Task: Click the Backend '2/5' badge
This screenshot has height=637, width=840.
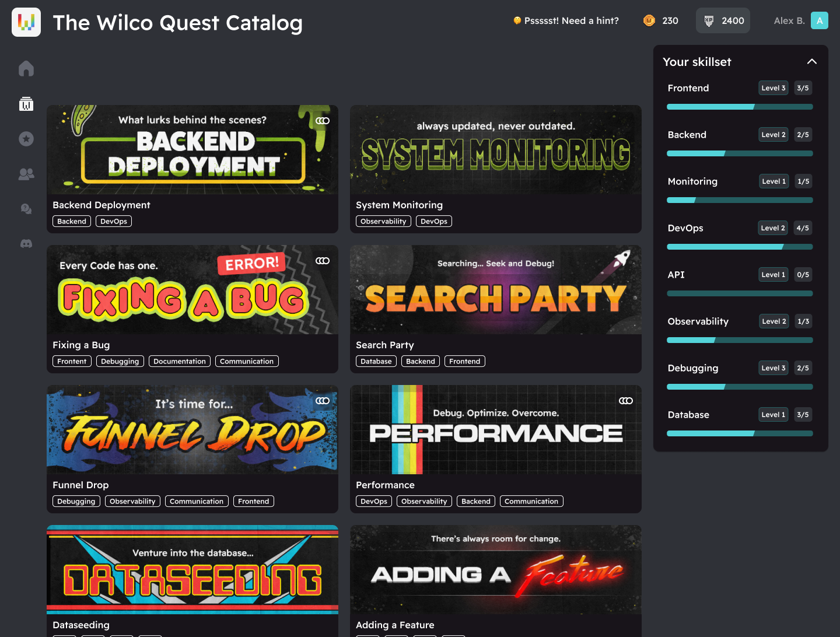Action: click(803, 135)
